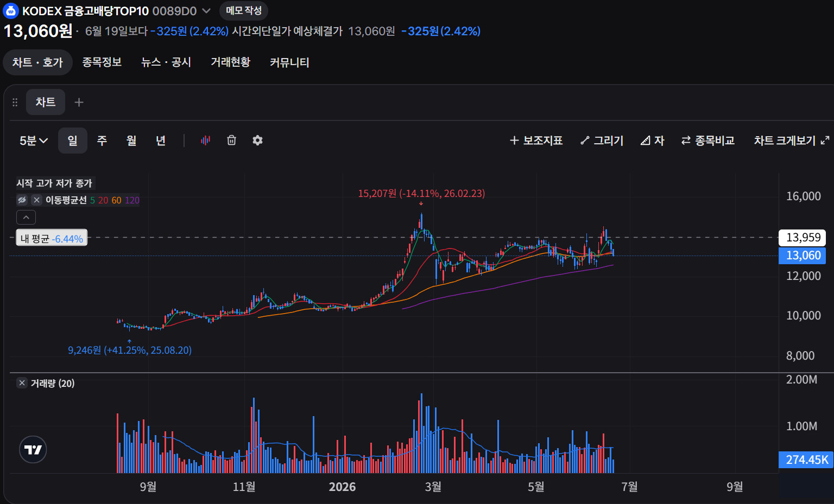Click the trash icon to clear drawings

231,141
